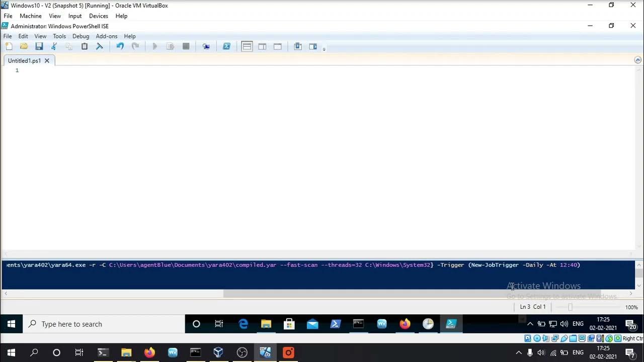This screenshot has height=362, width=644.
Task: Undo the last edit via the toolbar arrow
Action: pos(120,46)
